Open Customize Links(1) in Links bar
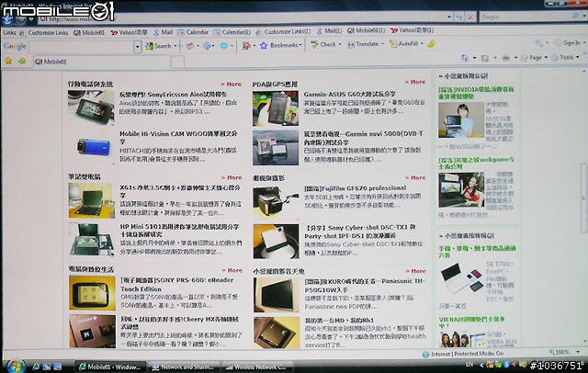 (283, 32)
